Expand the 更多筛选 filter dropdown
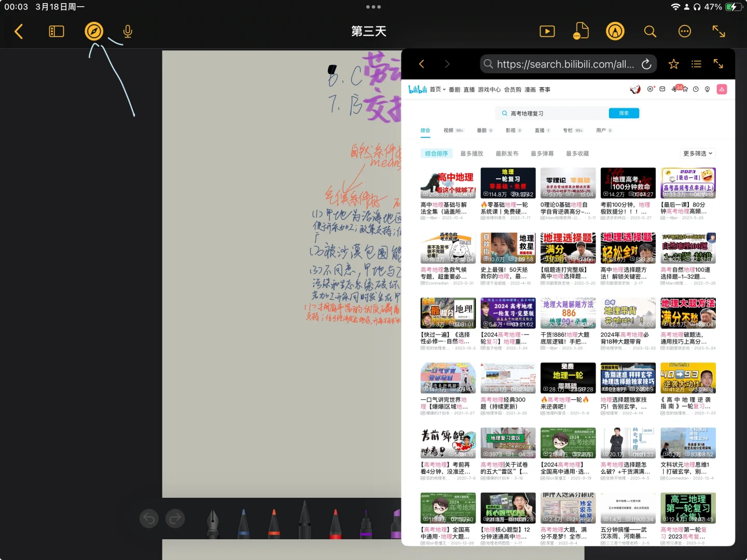This screenshot has height=560, width=747. tap(698, 153)
